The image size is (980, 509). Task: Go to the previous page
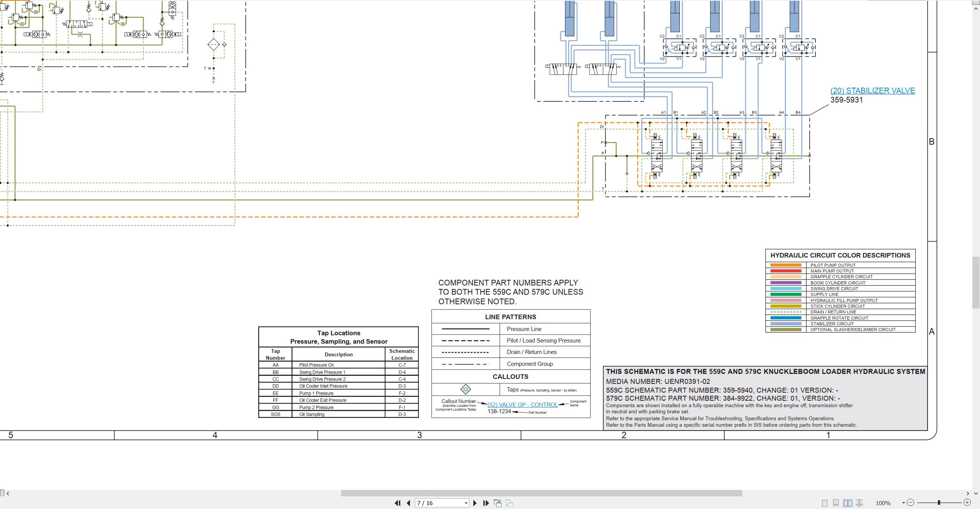click(408, 503)
